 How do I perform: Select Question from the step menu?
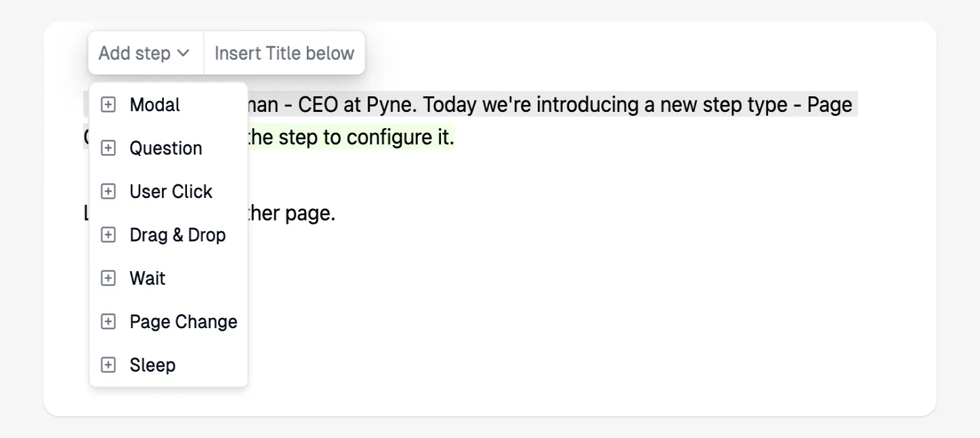point(165,148)
